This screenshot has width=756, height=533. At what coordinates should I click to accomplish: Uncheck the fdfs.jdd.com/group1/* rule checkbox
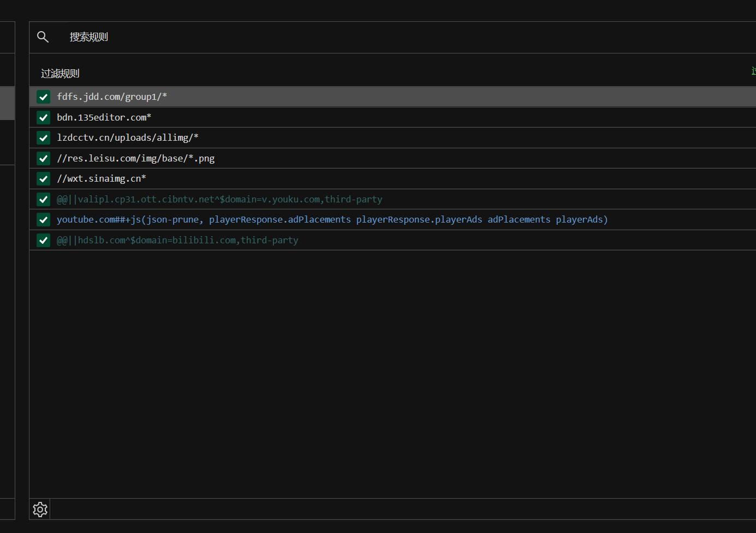(x=44, y=97)
